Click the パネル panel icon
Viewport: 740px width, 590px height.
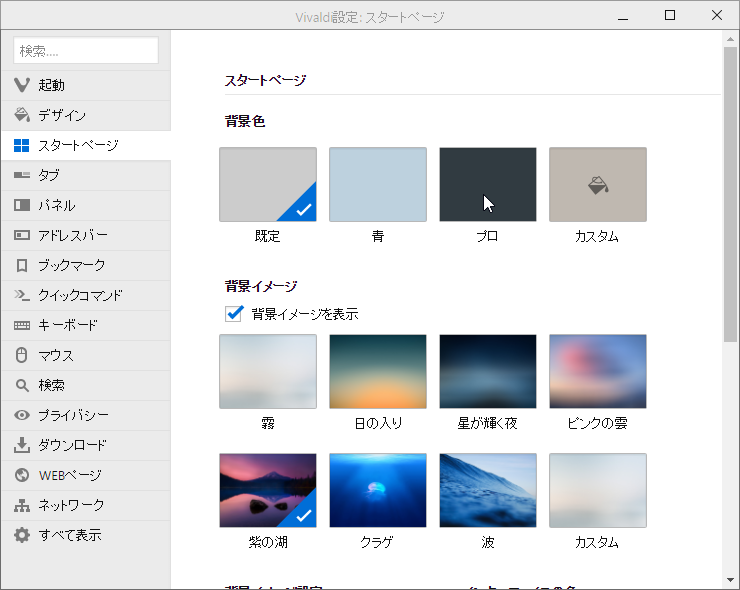[x=22, y=205]
